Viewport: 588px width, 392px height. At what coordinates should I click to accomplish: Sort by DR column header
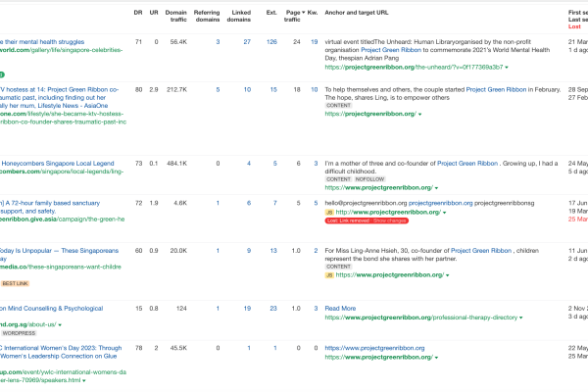tap(138, 13)
